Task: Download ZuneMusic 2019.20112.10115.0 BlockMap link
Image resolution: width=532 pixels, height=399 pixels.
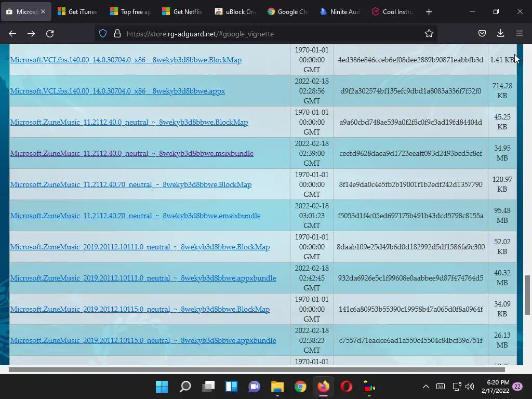Action: tap(140, 310)
